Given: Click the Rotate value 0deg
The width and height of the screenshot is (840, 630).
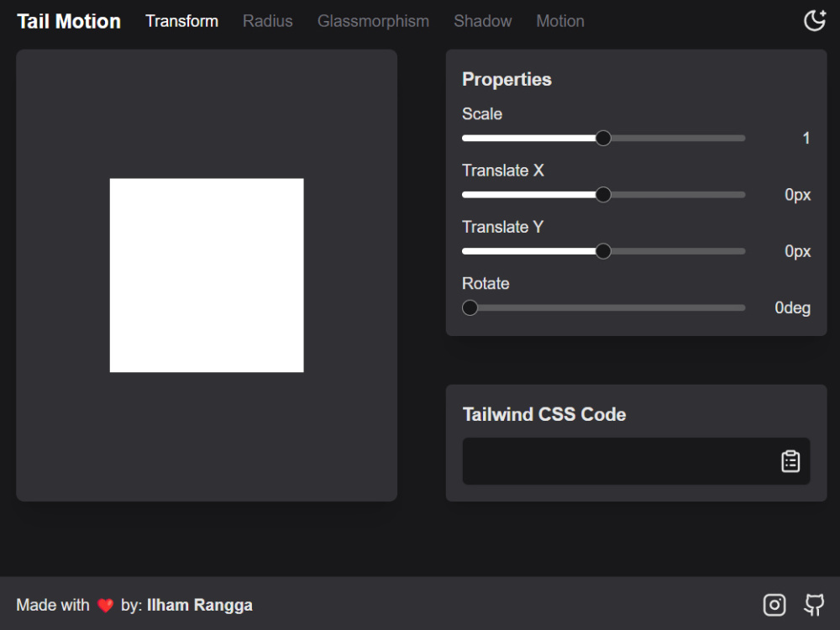Looking at the screenshot, I should 792,308.
